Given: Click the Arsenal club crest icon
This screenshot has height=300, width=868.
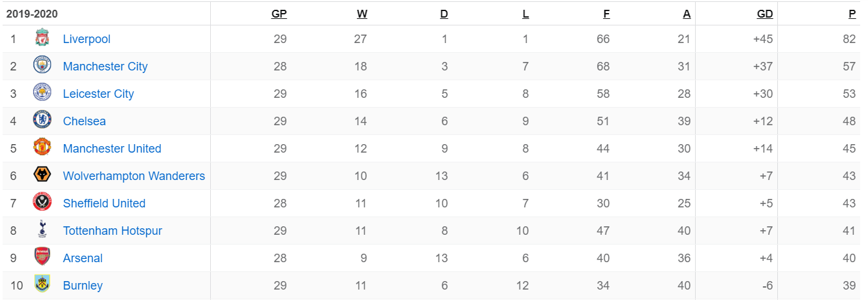Looking at the screenshot, I should coord(42,258).
